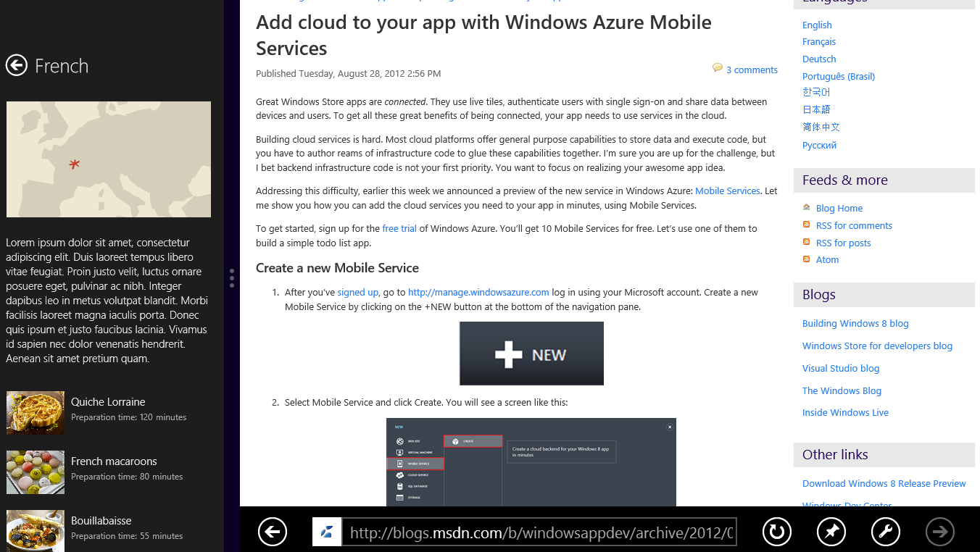The width and height of the screenshot is (980, 552).
Task: Click the Blog Home house icon
Action: click(x=807, y=207)
